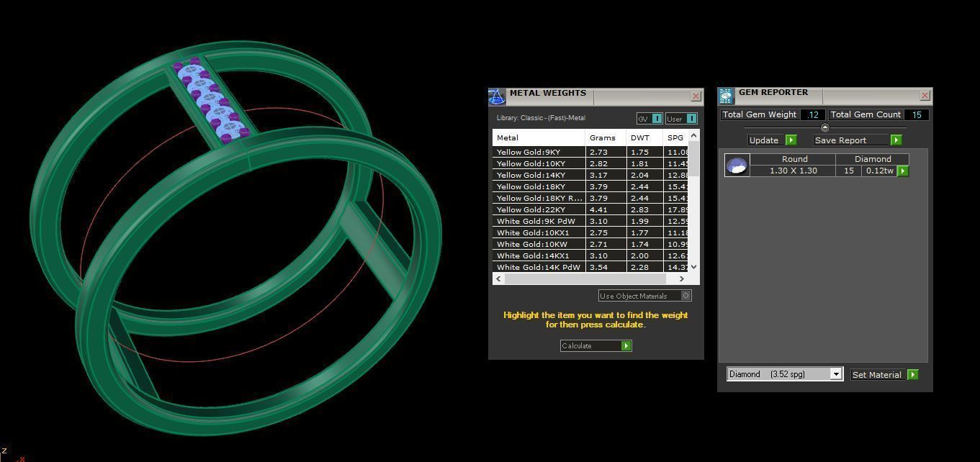Click the metal list scroll-up arrow

[x=693, y=135]
